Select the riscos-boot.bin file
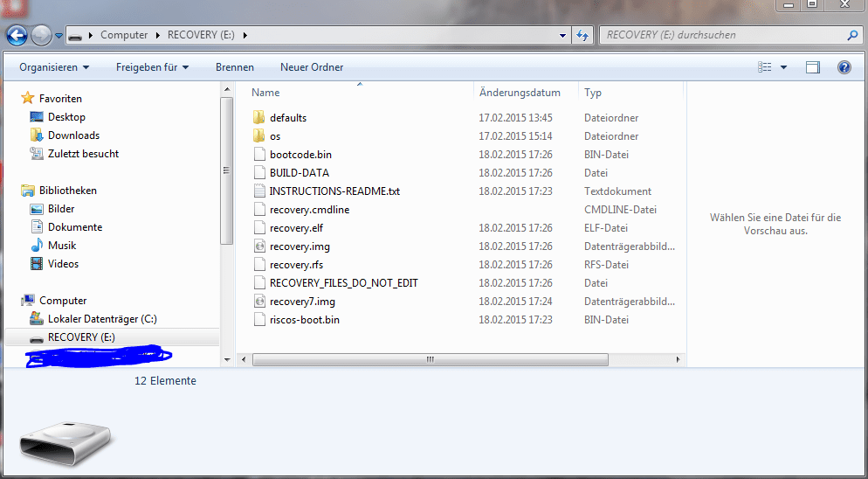The height and width of the screenshot is (479, 868). [305, 320]
